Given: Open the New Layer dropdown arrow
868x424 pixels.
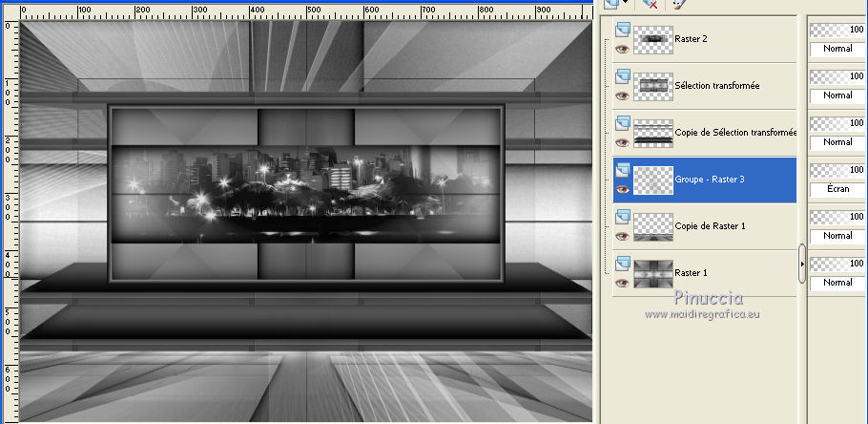Looking at the screenshot, I should [626, 3].
